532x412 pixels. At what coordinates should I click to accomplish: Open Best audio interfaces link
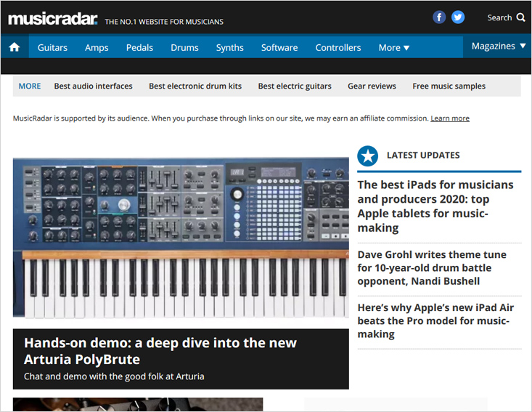coord(94,86)
